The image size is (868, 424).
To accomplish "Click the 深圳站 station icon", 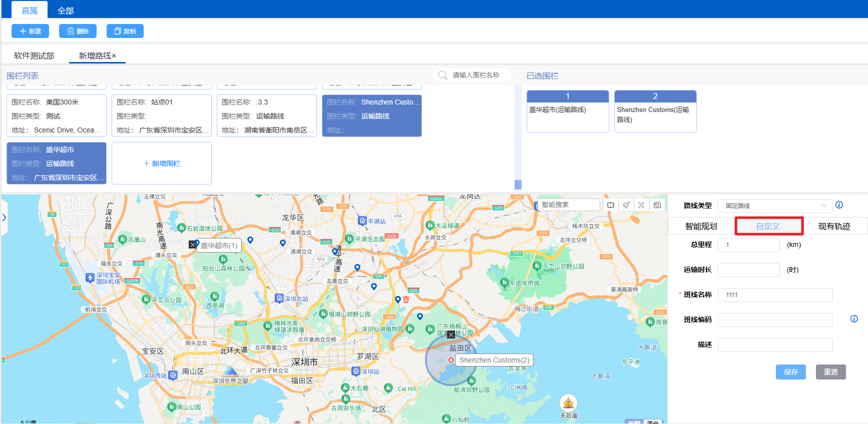I will click(356, 371).
